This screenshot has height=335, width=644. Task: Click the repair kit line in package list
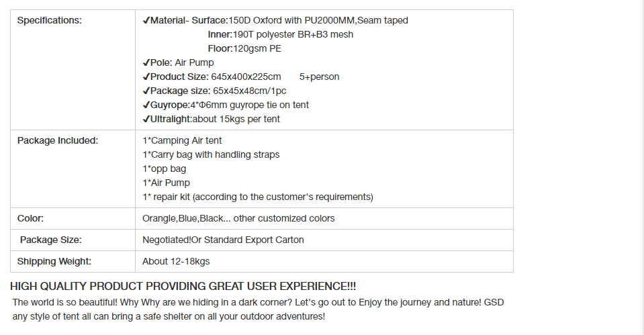click(258, 197)
